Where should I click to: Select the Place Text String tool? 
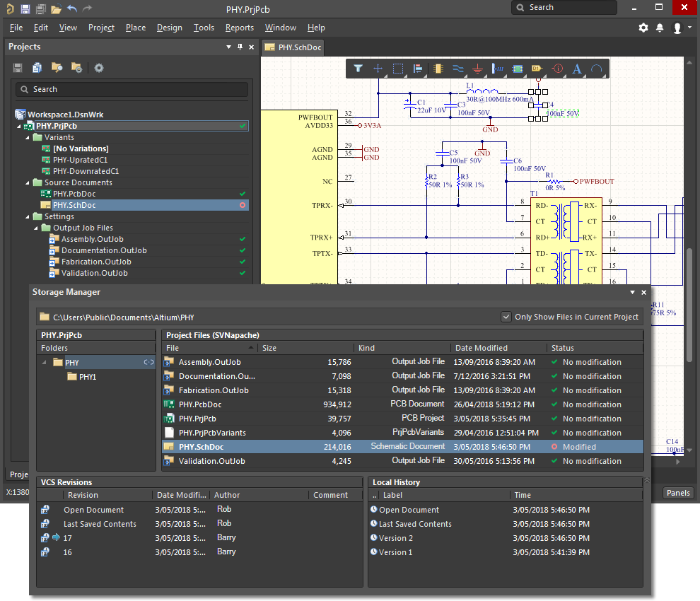pyautogui.click(x=577, y=69)
